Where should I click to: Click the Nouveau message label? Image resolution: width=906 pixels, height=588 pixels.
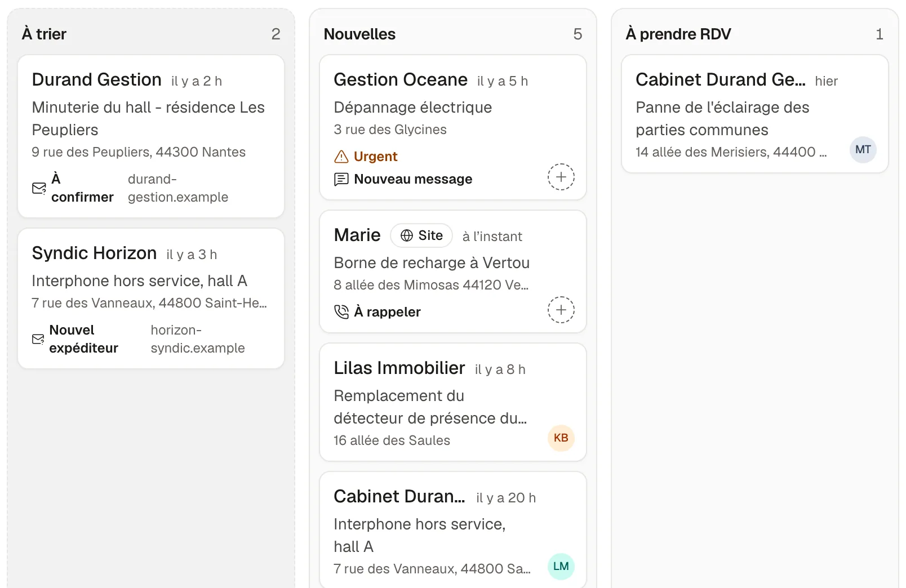(x=413, y=179)
